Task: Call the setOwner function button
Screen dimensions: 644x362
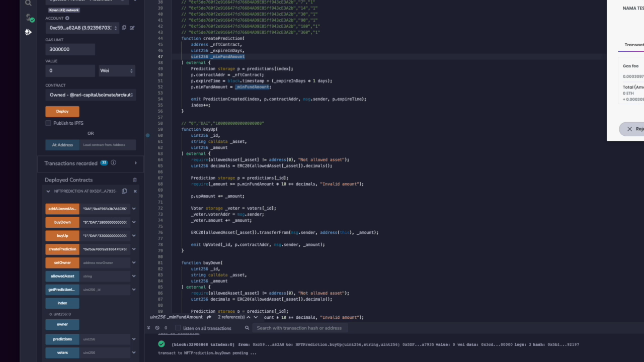Action: click(62, 262)
